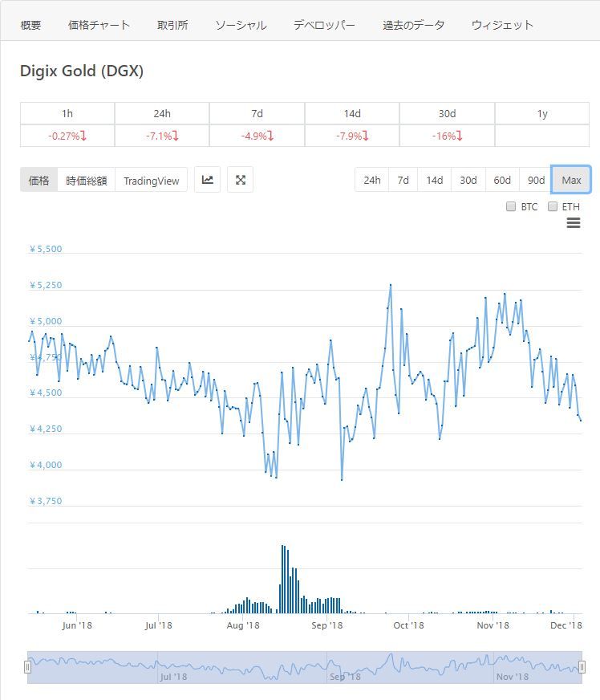Image resolution: width=600 pixels, height=700 pixels.
Task: Open the chart hamburger menu
Action: (574, 223)
